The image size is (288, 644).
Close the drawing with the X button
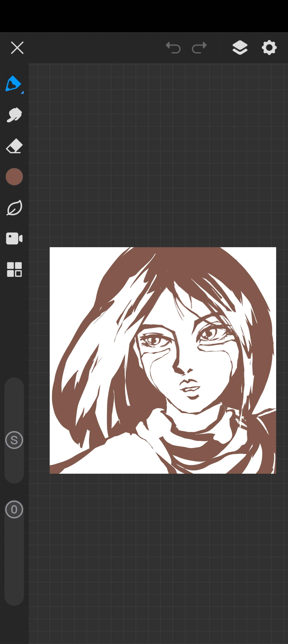coord(17,48)
